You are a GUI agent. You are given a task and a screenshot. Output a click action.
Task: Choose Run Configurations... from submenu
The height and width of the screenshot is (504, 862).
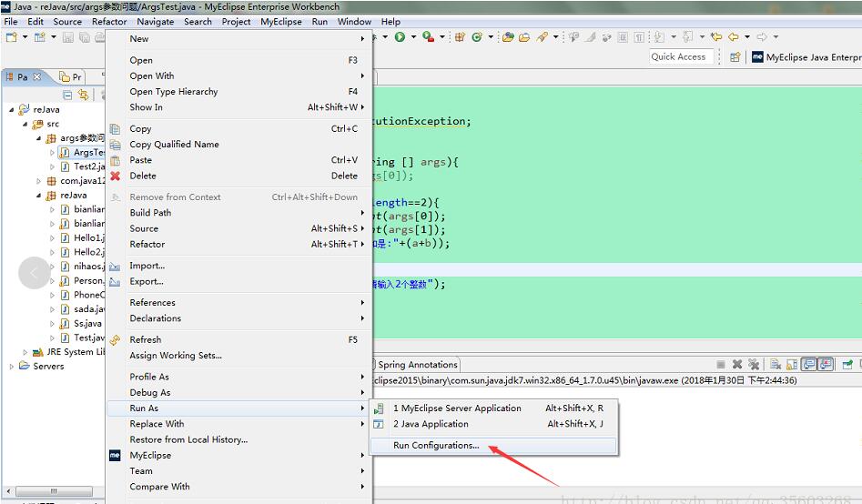pyautogui.click(x=435, y=446)
